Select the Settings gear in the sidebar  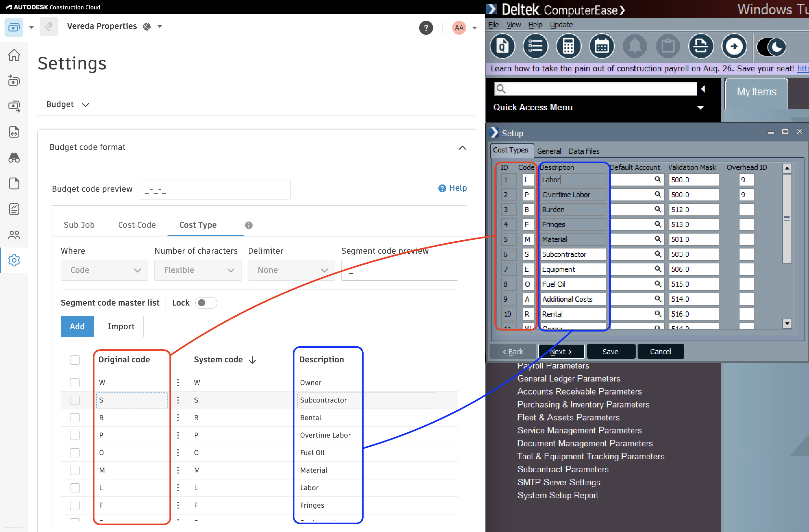(14, 260)
